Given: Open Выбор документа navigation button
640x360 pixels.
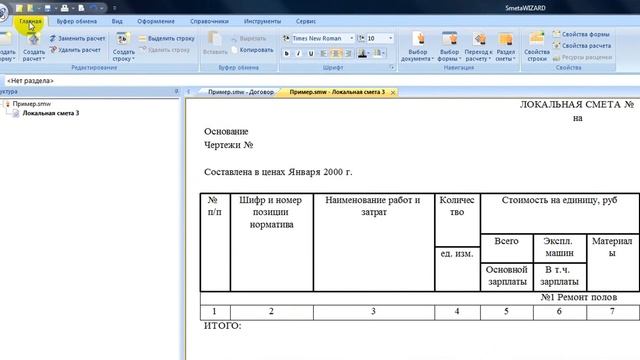Looking at the screenshot, I should tap(417, 47).
